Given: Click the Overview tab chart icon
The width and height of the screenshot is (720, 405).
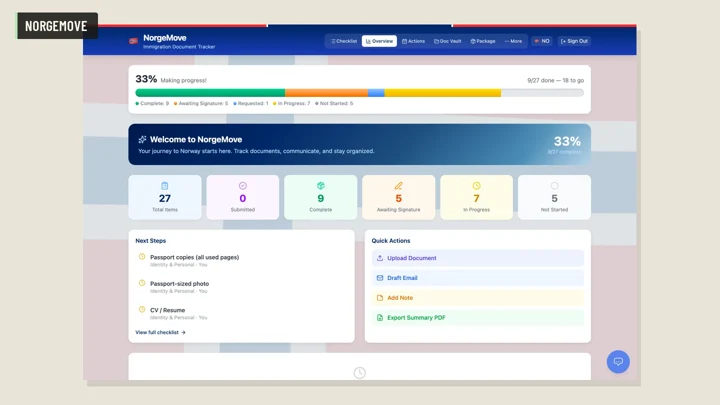Looking at the screenshot, I should tap(368, 41).
